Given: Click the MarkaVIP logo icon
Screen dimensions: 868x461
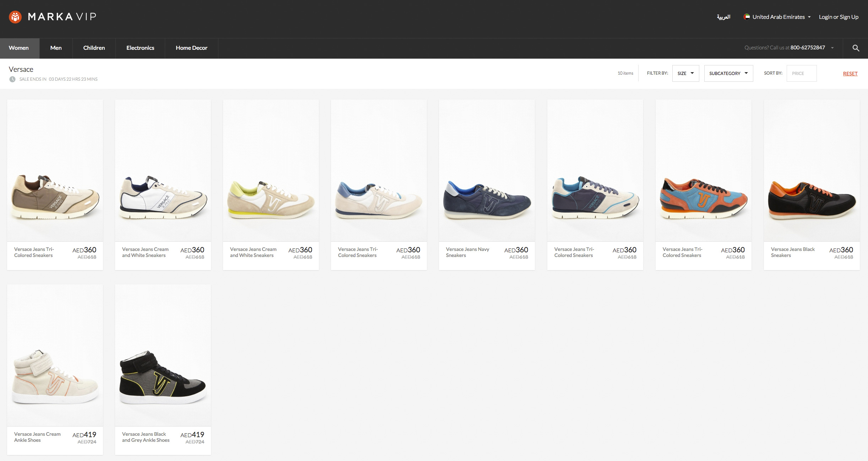Looking at the screenshot, I should [15, 17].
